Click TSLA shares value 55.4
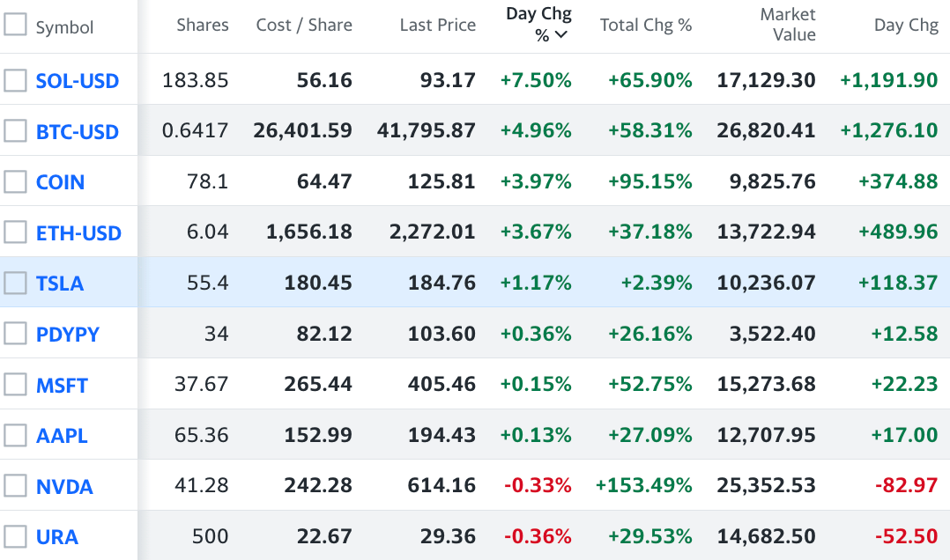 (x=207, y=282)
